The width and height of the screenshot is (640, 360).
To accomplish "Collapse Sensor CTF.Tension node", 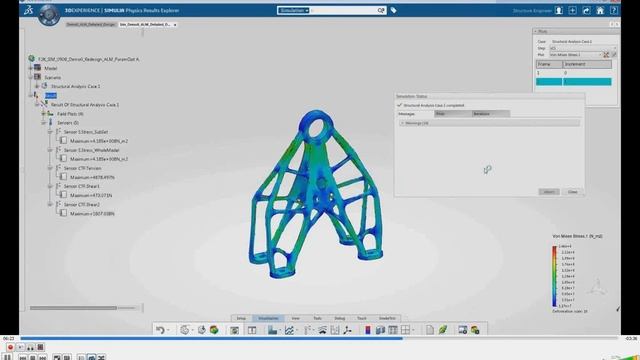I will point(50,168).
